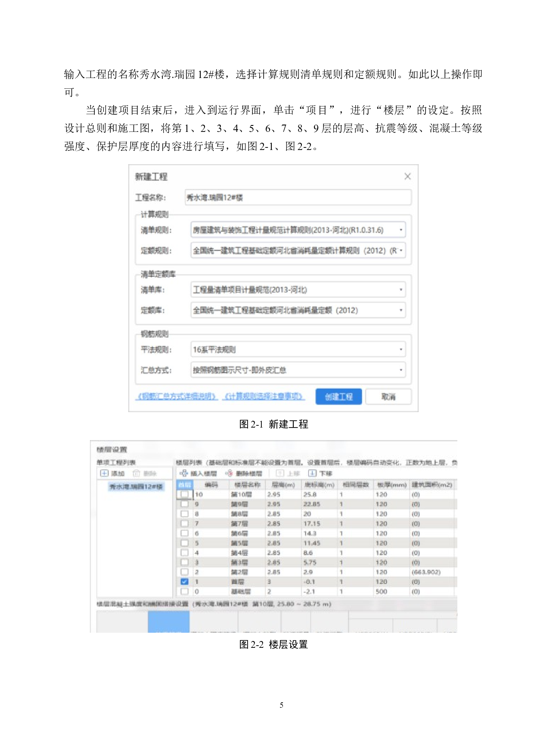Screen dimensions: 534x756
Task: Click the 楼层名称 column header
Action: (247, 485)
